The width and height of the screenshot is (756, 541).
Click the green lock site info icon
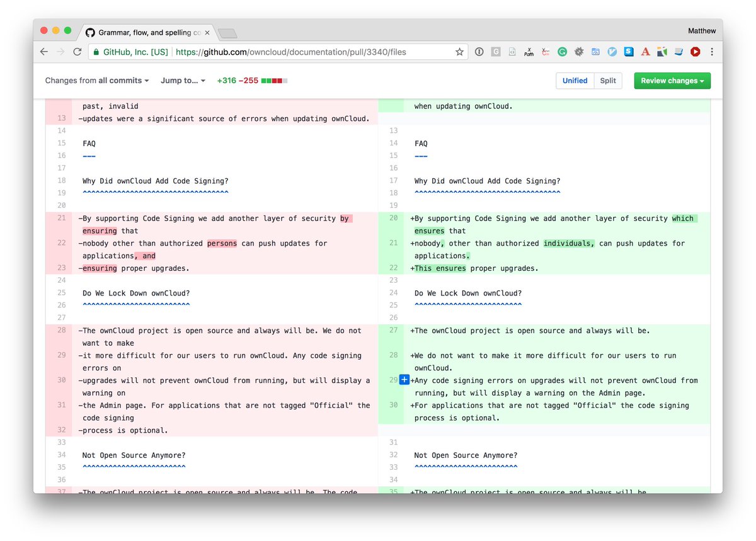tap(96, 52)
